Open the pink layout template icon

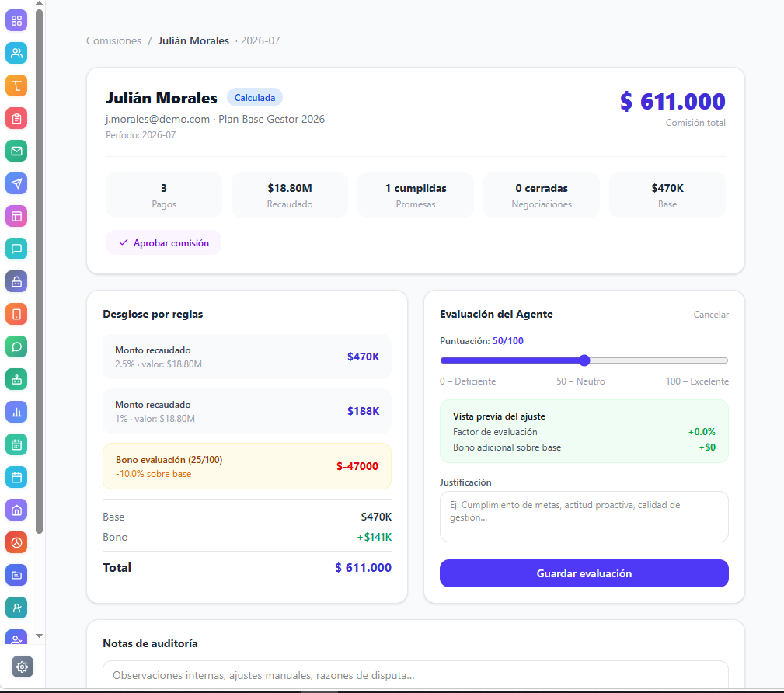coord(16,217)
